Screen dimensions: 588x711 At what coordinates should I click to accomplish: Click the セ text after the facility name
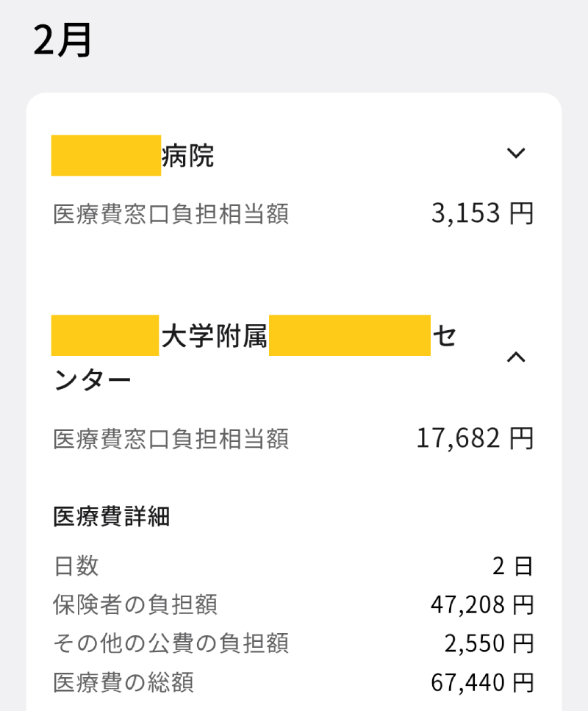point(444,336)
